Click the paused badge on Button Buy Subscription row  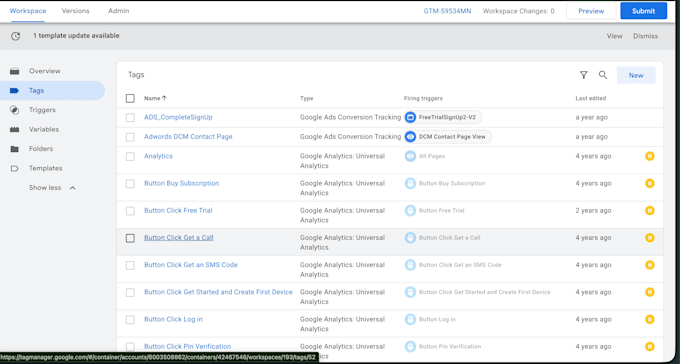[x=650, y=184]
